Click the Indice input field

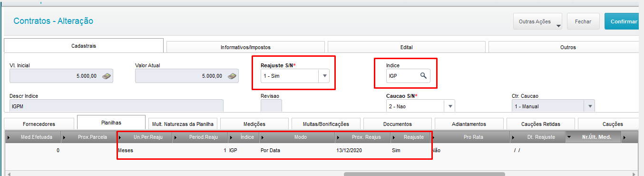click(x=408, y=76)
